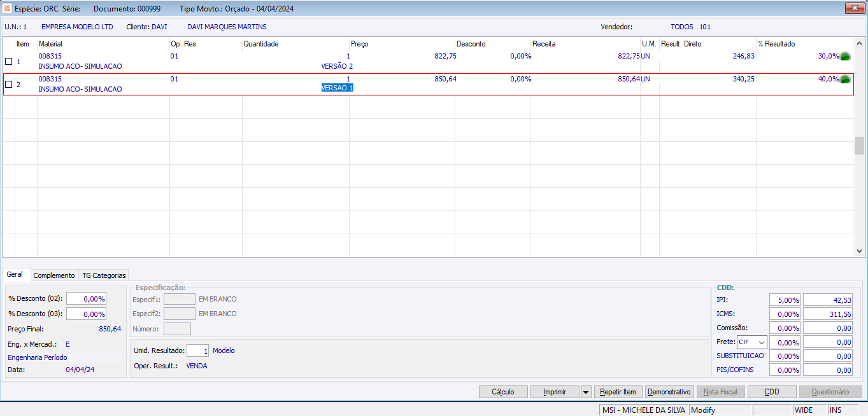Image resolution: width=868 pixels, height=416 pixels.
Task: Switch to the Complemento tab
Action: tap(54, 275)
